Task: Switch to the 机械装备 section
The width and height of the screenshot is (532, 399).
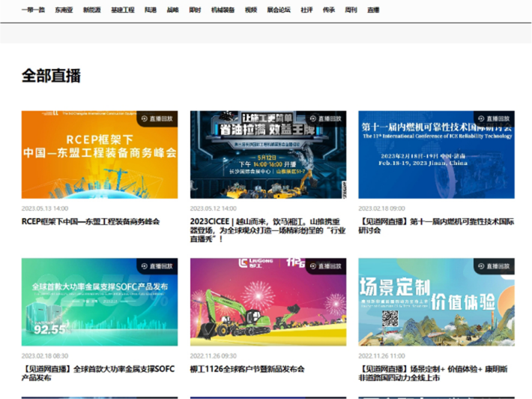Action: pyautogui.click(x=223, y=10)
